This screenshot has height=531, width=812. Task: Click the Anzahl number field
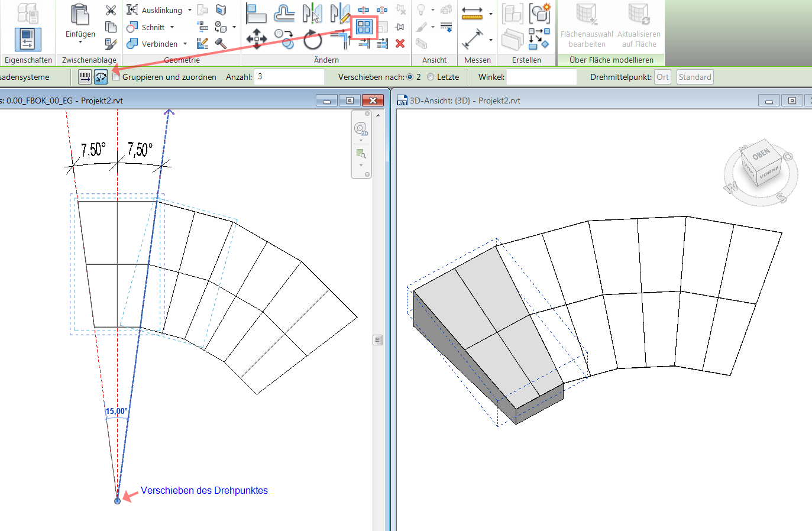pyautogui.click(x=289, y=77)
